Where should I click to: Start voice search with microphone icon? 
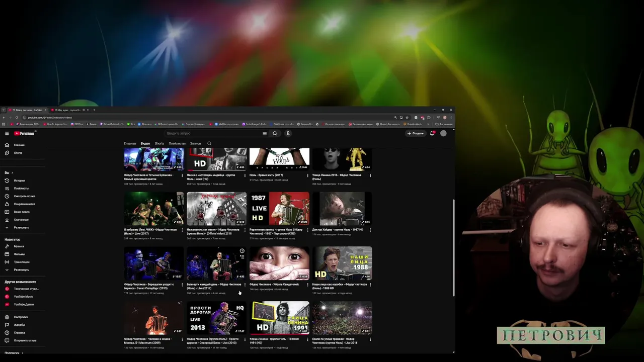(x=288, y=133)
